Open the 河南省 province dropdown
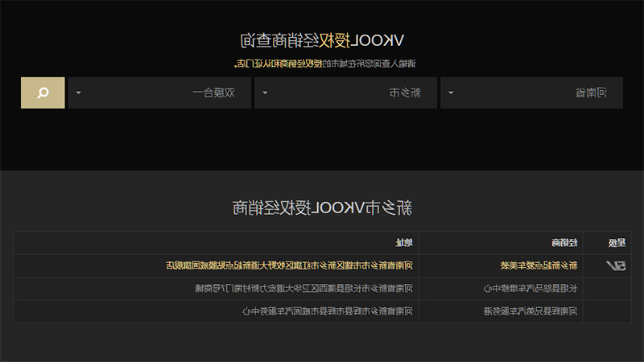Screen dimensions: 644x362 point(531,93)
